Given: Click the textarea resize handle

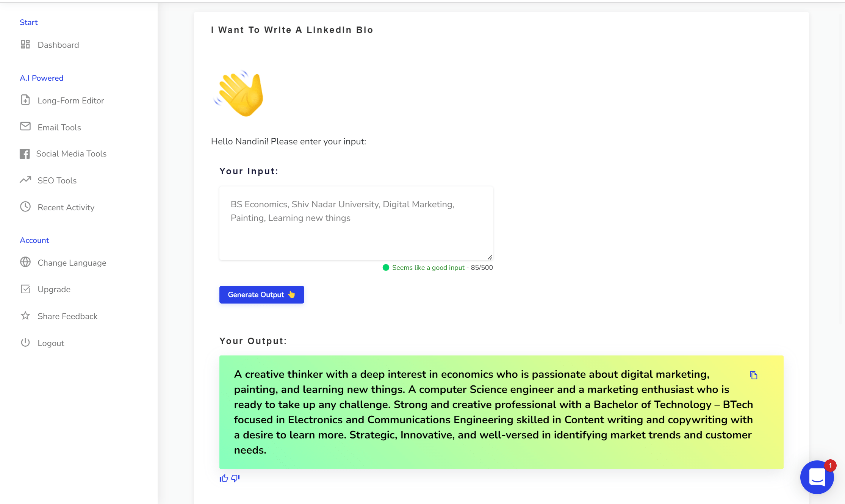Looking at the screenshot, I should (x=490, y=257).
